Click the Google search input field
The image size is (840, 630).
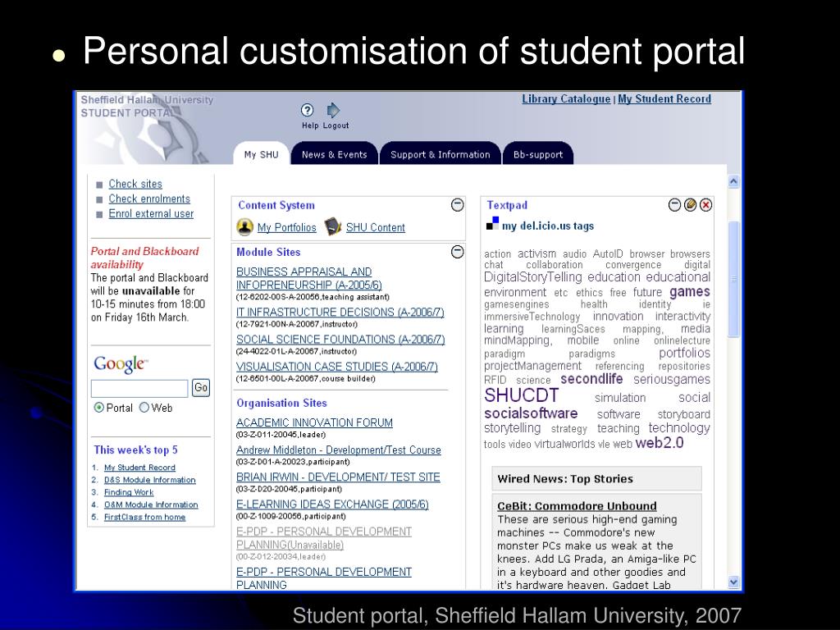[x=139, y=388]
